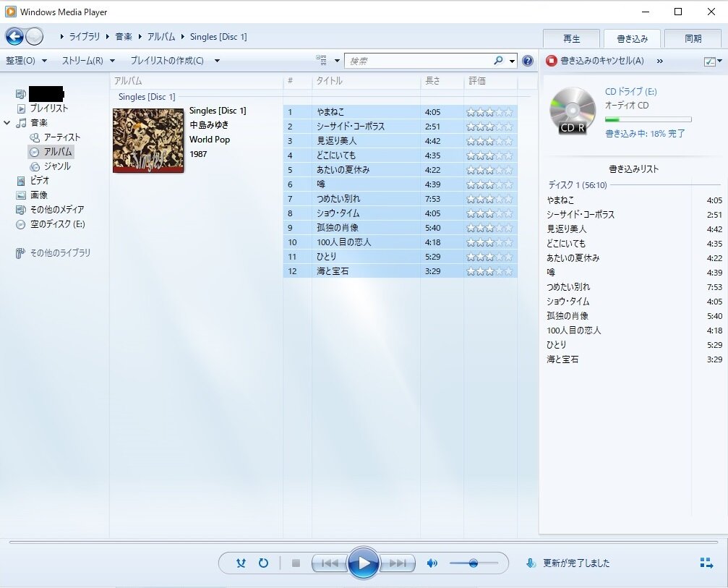The image size is (728, 588).
Task: Switch to the 書き込み tab
Action: 632,38
